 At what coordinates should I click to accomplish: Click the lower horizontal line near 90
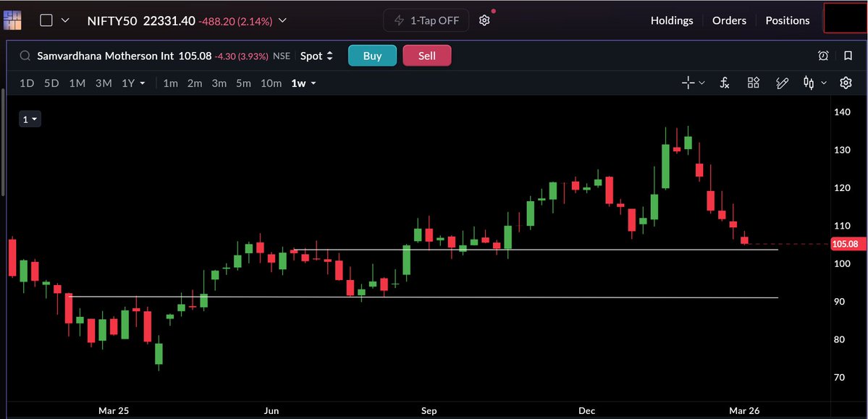tap(424, 297)
